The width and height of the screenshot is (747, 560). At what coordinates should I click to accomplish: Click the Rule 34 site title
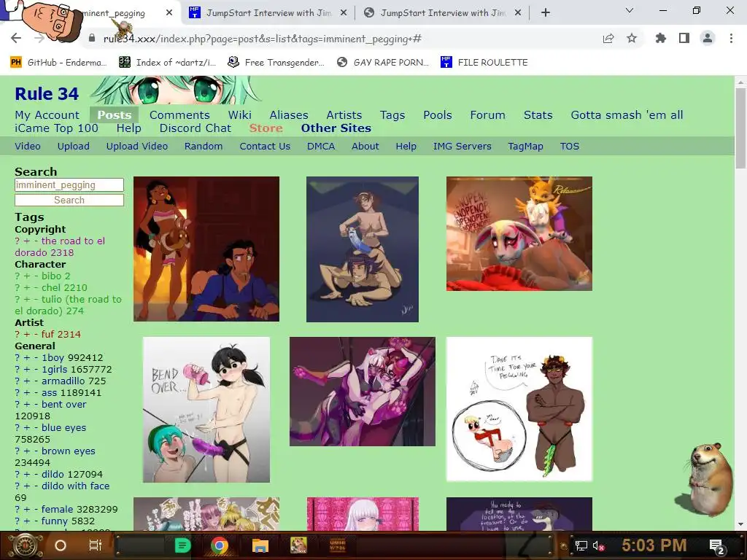[47, 94]
